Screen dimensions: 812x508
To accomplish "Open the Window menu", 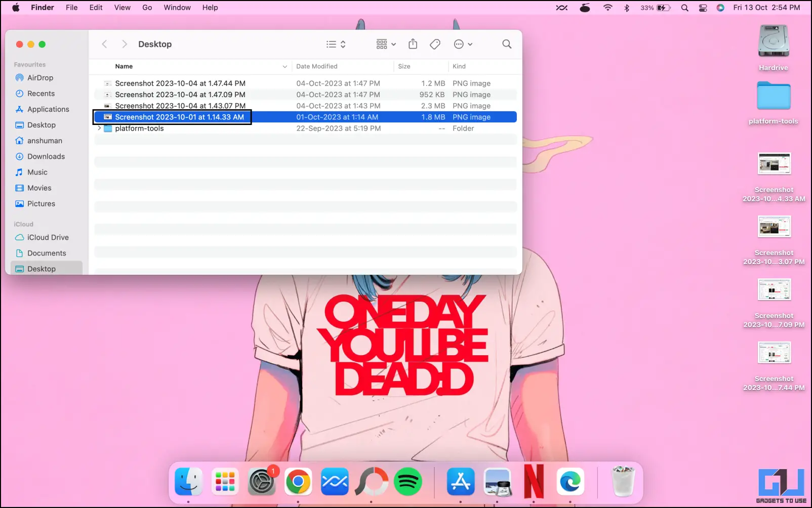I will coord(177,8).
